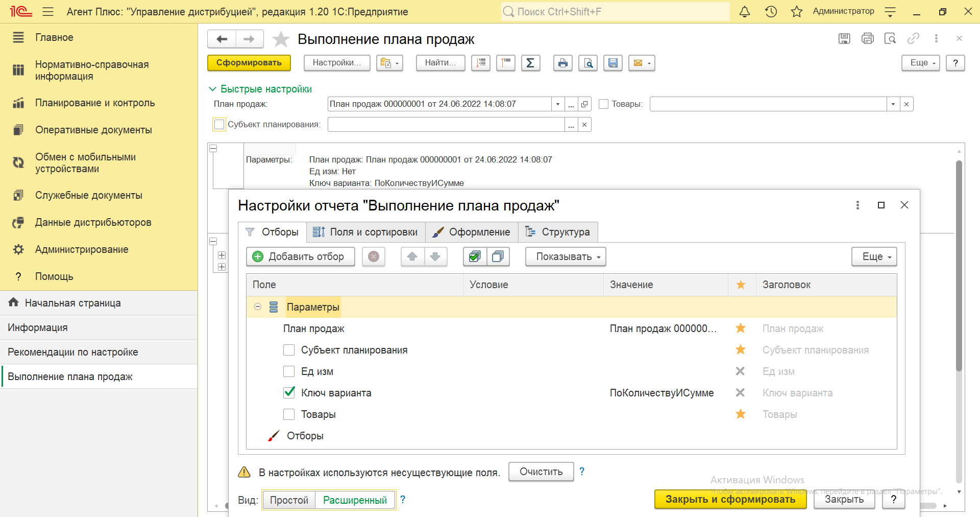Open Администрирование section
The height and width of the screenshot is (517, 980).
pos(82,249)
